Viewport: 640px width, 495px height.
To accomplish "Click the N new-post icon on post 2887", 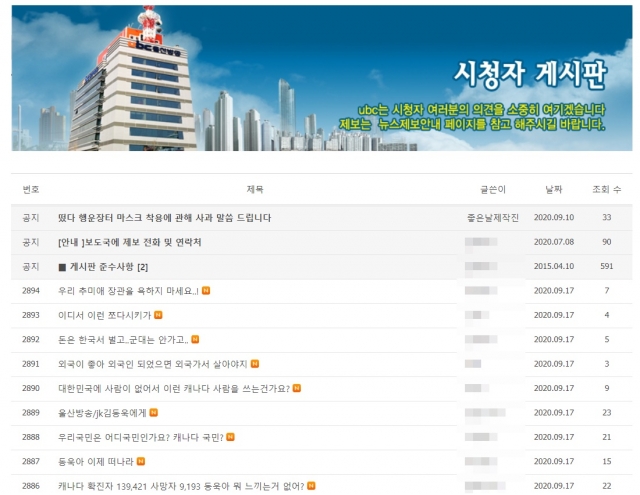I will (141, 462).
